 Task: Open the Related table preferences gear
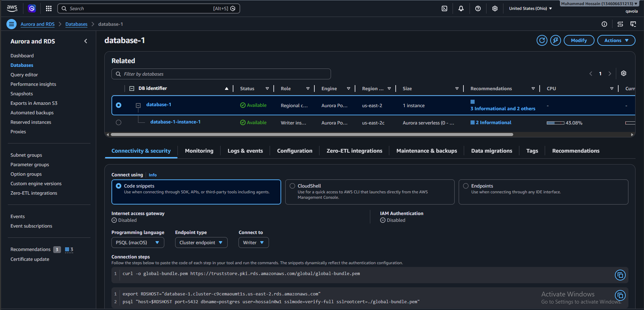624,73
